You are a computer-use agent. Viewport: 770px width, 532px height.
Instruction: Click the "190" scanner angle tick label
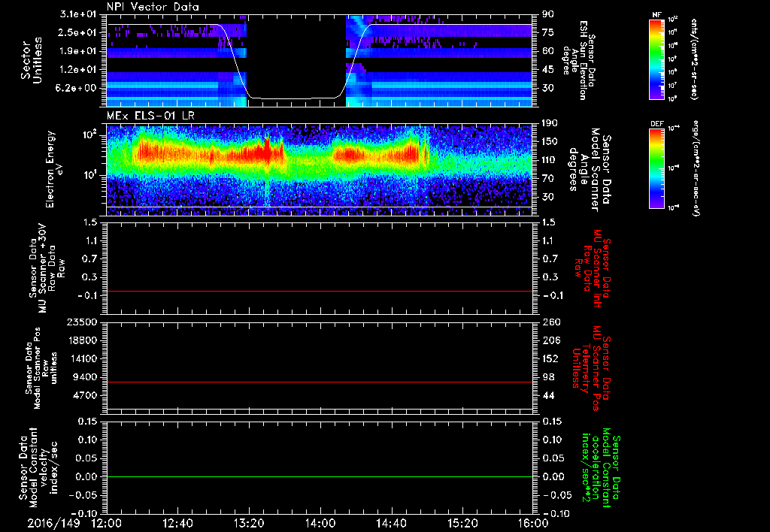[550, 123]
